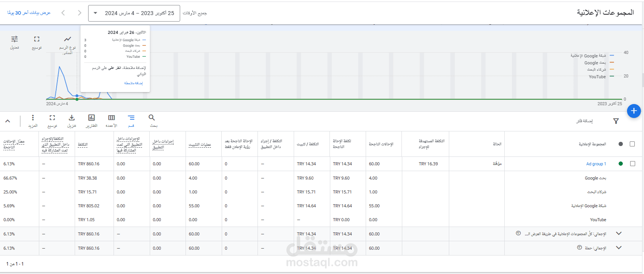Viewport: 644px width, 274px height.
Task: Click the filter funnel icon
Action: tap(616, 121)
